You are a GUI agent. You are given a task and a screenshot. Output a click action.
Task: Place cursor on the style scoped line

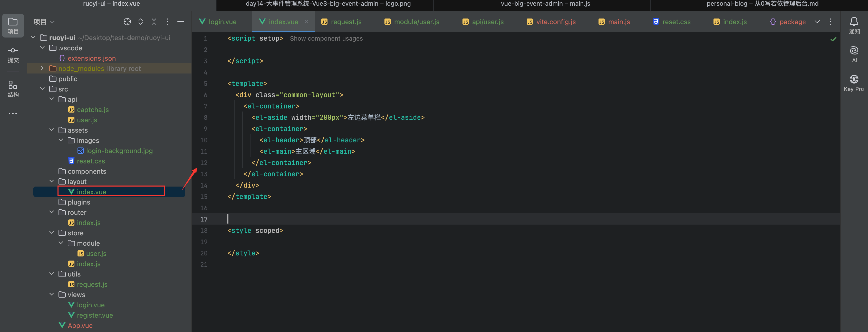(x=255, y=230)
